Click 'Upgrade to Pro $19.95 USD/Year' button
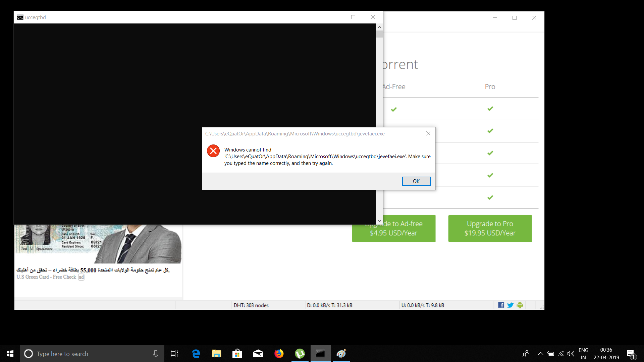 pos(490,228)
